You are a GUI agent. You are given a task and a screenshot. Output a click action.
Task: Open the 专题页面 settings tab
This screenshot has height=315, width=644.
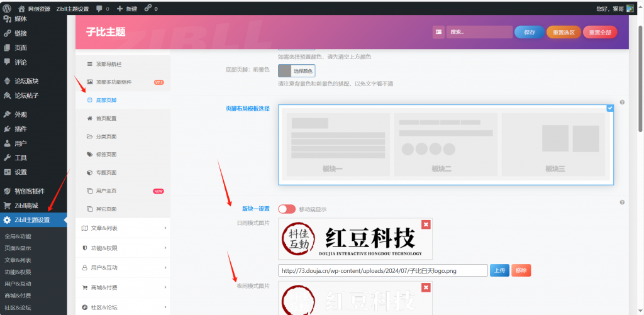(x=123, y=172)
